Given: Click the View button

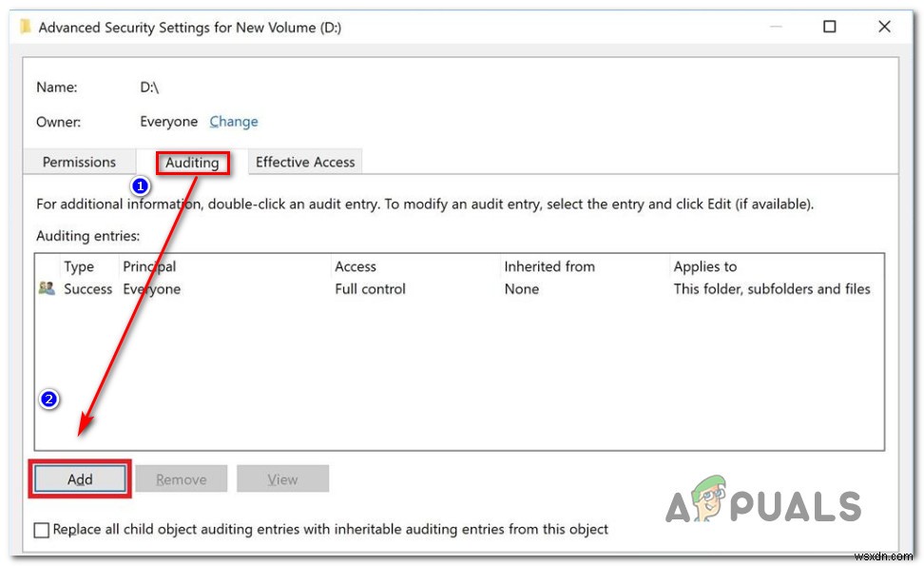Looking at the screenshot, I should pyautogui.click(x=282, y=478).
